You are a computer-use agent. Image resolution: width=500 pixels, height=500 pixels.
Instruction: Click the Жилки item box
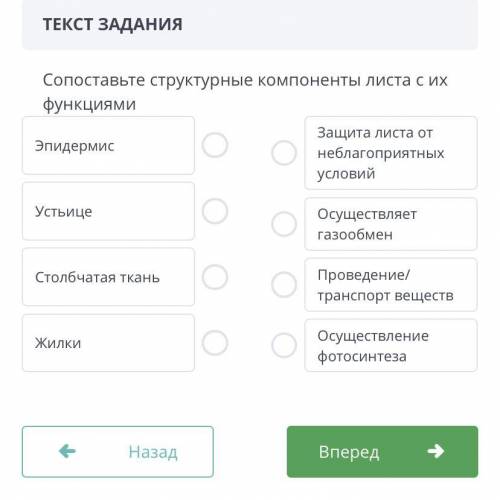click(x=108, y=343)
